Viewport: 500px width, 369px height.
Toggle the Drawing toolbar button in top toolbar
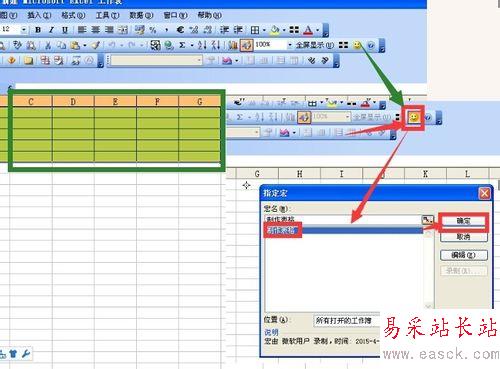pos(246,45)
